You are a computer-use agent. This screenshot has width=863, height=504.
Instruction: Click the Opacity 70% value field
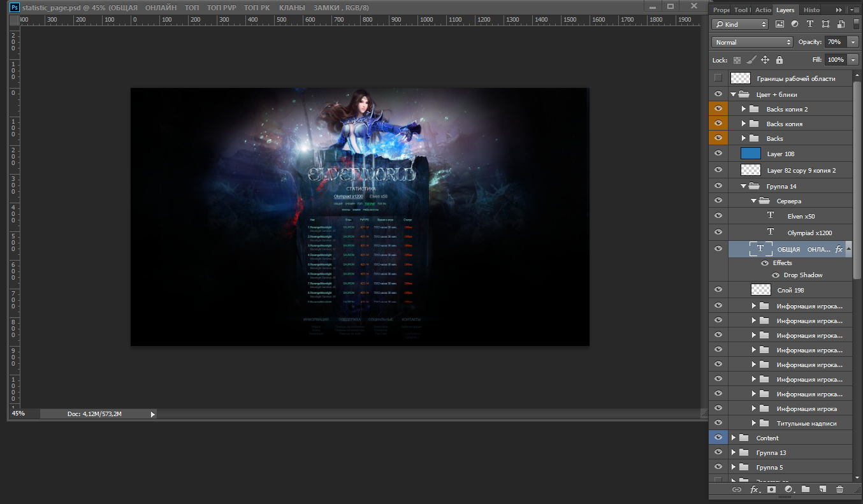click(x=835, y=42)
